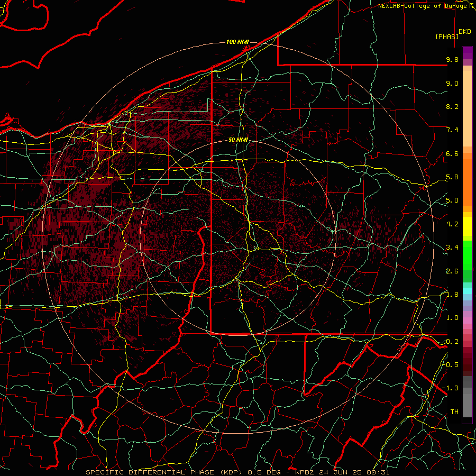Click the 100 NMI range ring label
The height and width of the screenshot is (476, 476).
237,42
